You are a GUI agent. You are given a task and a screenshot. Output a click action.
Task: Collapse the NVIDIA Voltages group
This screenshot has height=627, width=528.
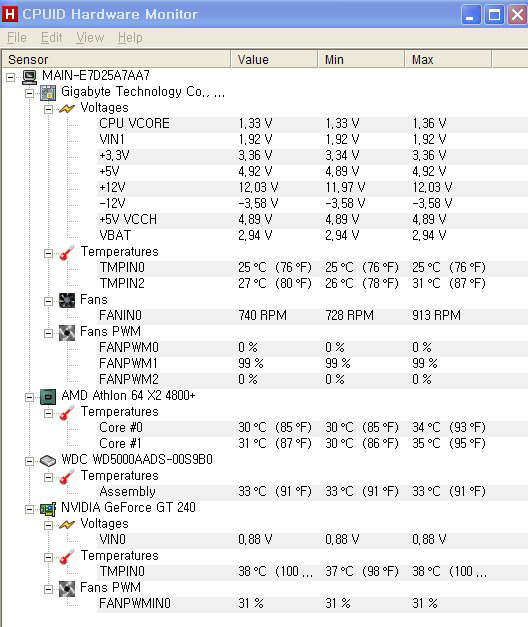(x=48, y=525)
